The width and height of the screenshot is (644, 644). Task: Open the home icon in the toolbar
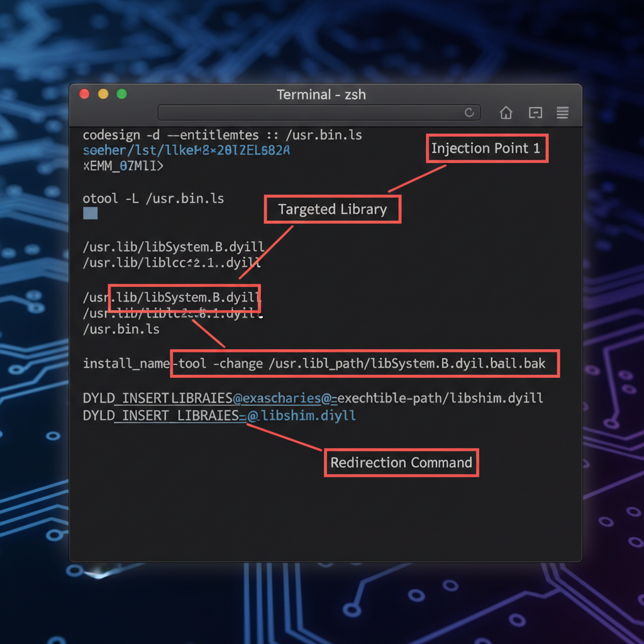click(506, 113)
